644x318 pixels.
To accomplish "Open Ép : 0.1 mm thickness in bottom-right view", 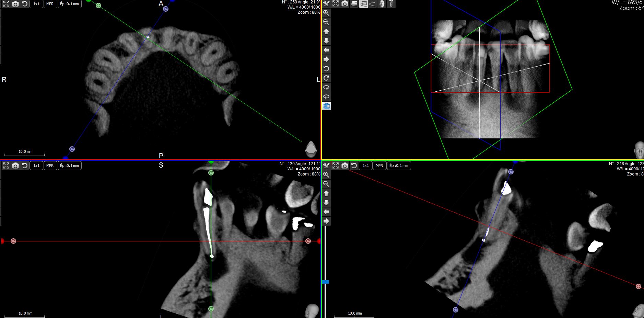I will (399, 166).
